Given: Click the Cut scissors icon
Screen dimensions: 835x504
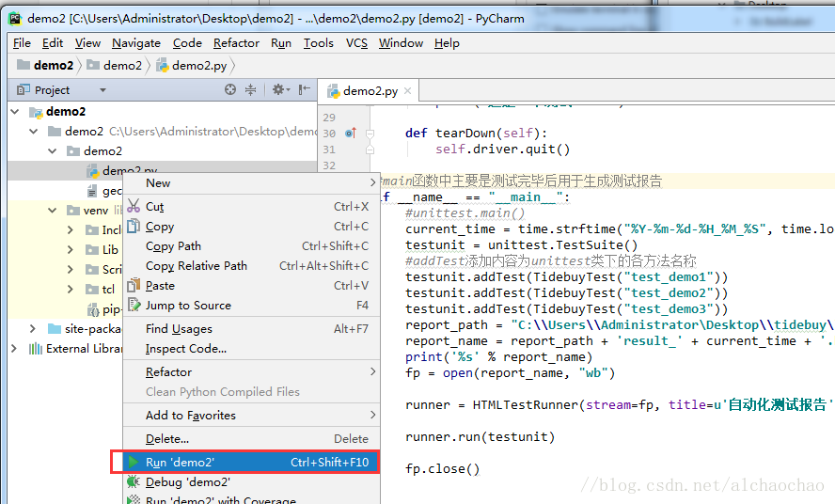Looking at the screenshot, I should point(134,206).
